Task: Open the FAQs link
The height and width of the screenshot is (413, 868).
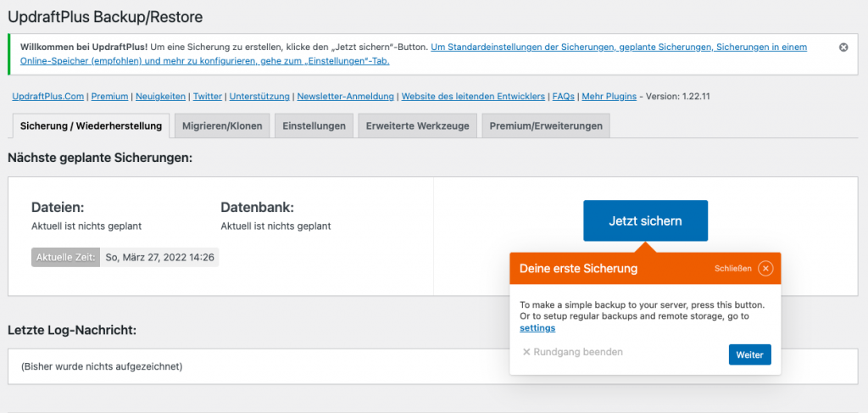Action: click(564, 97)
